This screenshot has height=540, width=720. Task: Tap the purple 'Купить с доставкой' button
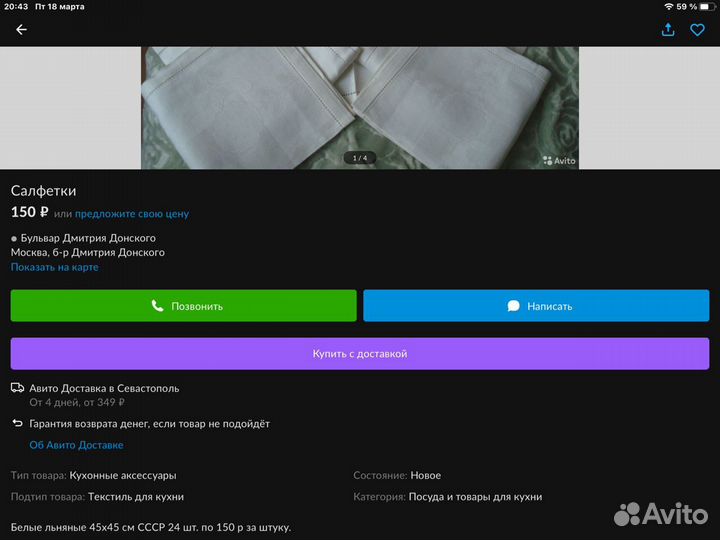(360, 354)
